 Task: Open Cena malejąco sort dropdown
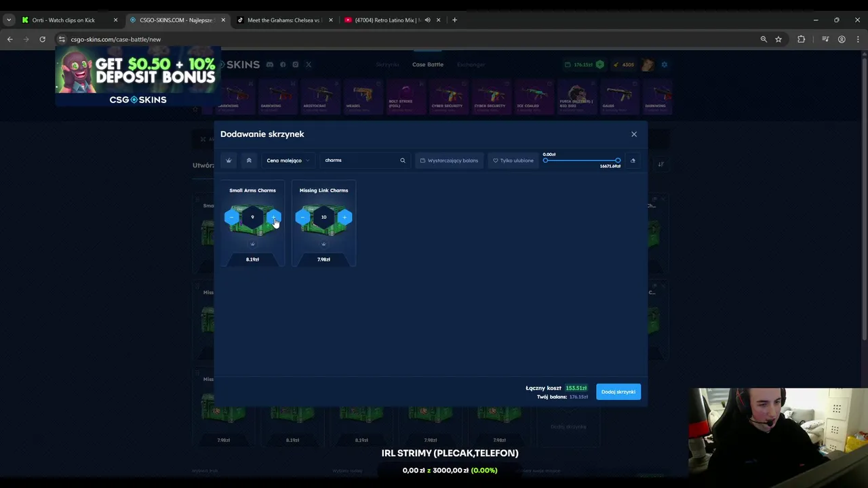point(288,161)
